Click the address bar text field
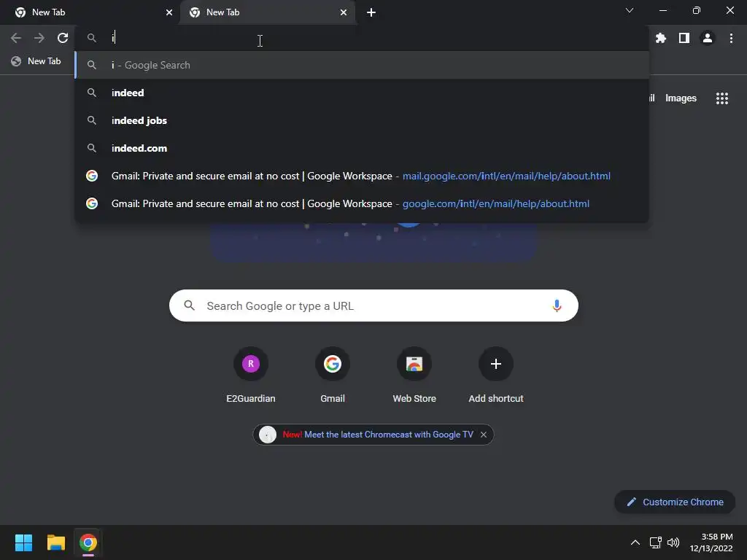This screenshot has width=747, height=560. (362, 38)
